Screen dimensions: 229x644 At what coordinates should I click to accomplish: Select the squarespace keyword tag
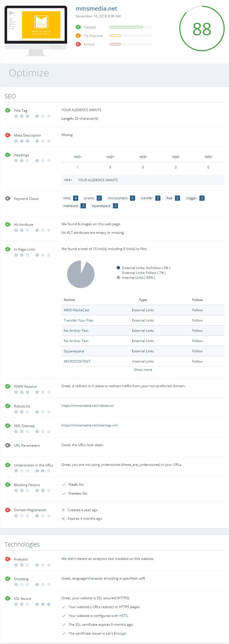(x=104, y=206)
